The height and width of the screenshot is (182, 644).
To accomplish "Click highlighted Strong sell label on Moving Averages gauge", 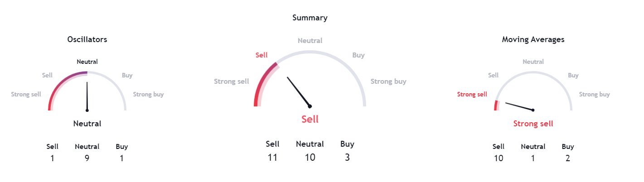I will 472,94.
